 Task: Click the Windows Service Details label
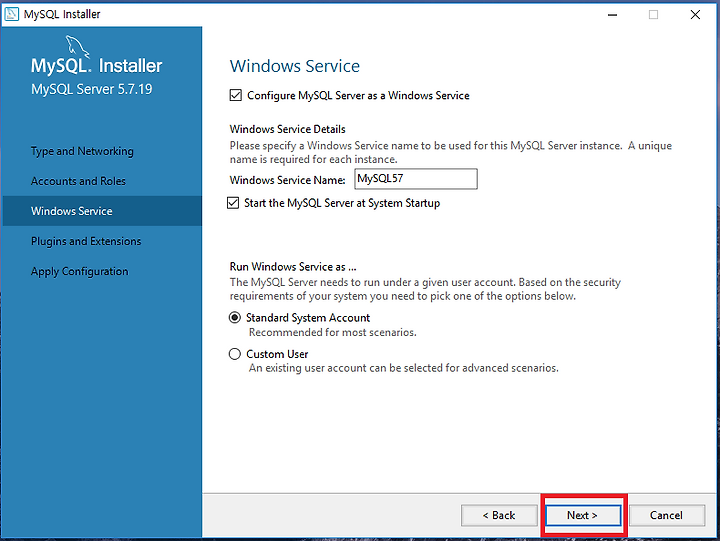[x=287, y=129]
